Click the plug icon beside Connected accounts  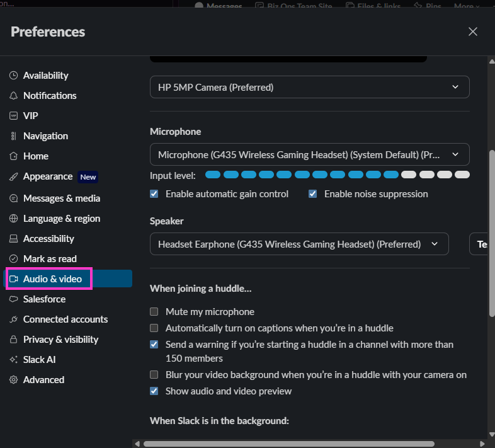[x=14, y=319]
